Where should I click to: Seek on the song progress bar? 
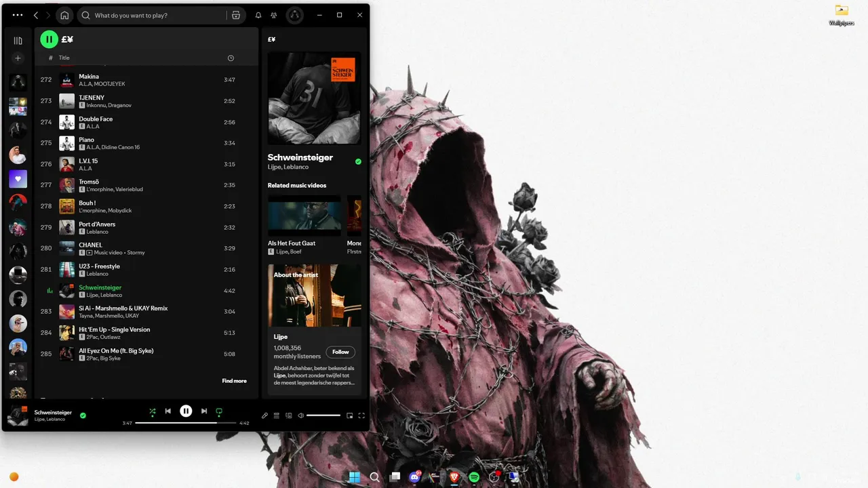(186, 423)
